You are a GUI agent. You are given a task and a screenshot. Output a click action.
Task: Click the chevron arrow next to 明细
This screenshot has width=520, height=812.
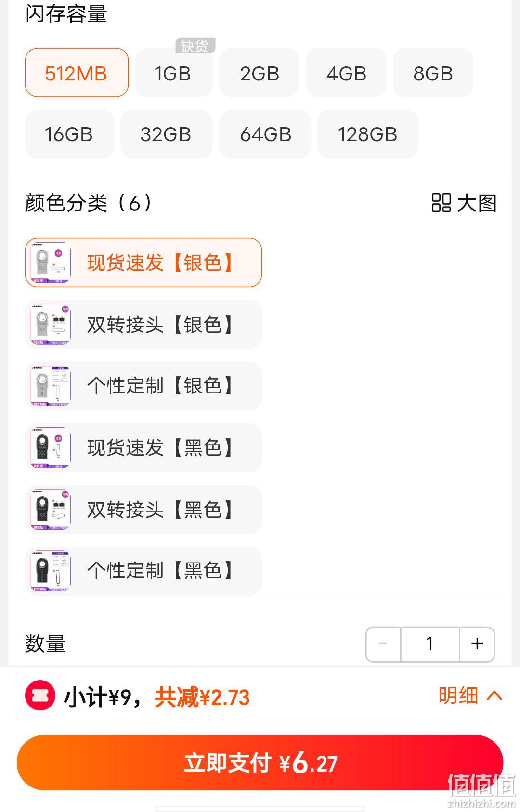pos(494,695)
